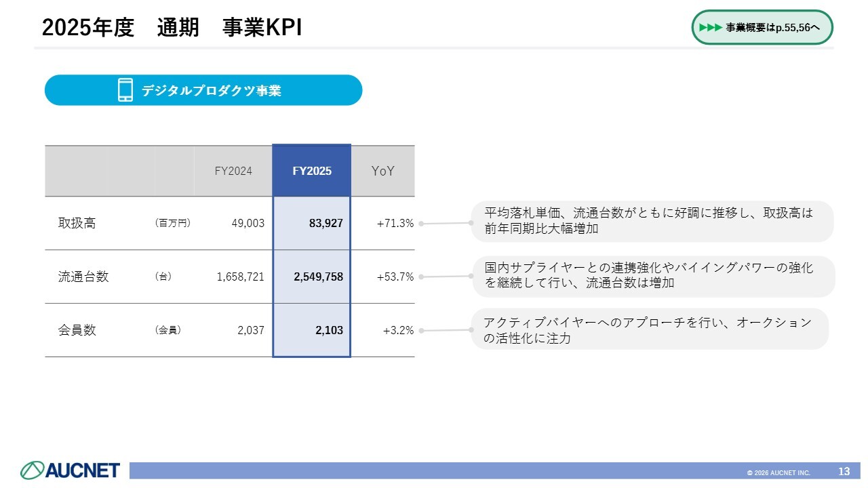Image resolution: width=868 pixels, height=488 pixels.
Task: Select the 流通台数 row label
Action: pyautogui.click(x=83, y=277)
